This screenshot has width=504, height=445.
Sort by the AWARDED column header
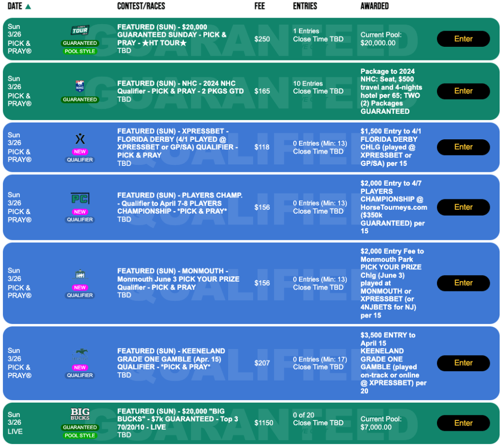click(x=374, y=6)
